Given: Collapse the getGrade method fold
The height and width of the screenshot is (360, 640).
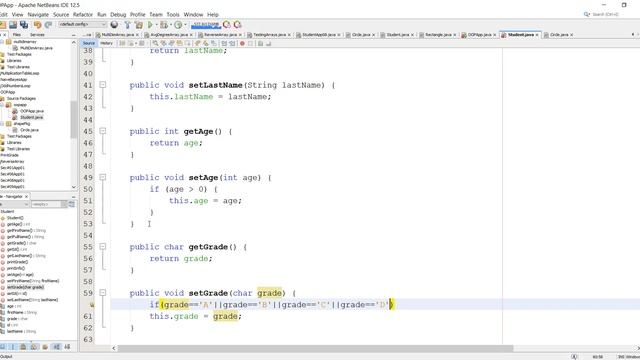Looking at the screenshot, I should click(x=102, y=247).
